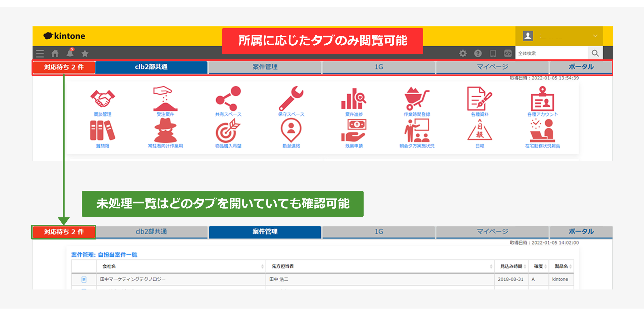644x322 pixels.
Task: Click the kintone logo
Action: pos(64,36)
